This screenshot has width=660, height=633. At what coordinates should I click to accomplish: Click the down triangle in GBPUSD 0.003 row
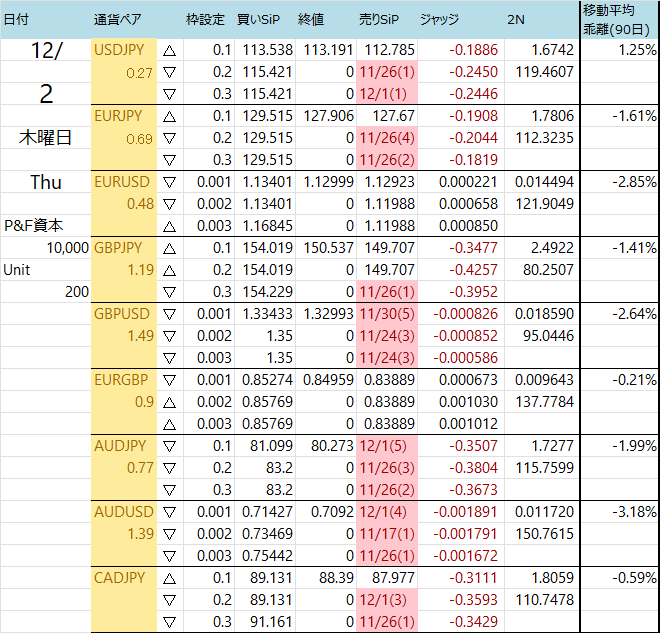click(169, 359)
